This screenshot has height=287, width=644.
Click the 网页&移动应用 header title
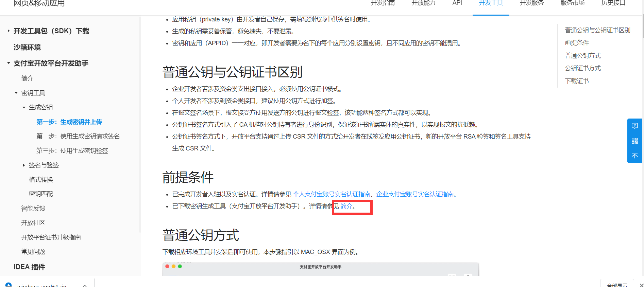(x=39, y=3)
